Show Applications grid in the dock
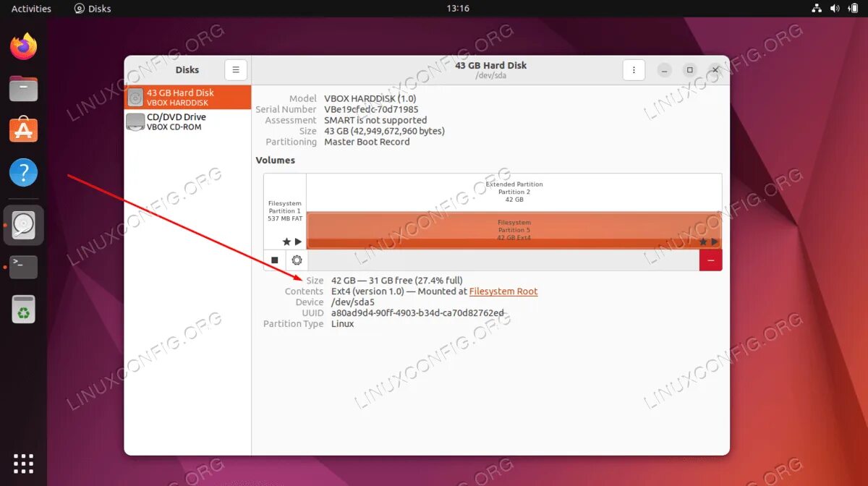The image size is (868, 486). click(24, 463)
